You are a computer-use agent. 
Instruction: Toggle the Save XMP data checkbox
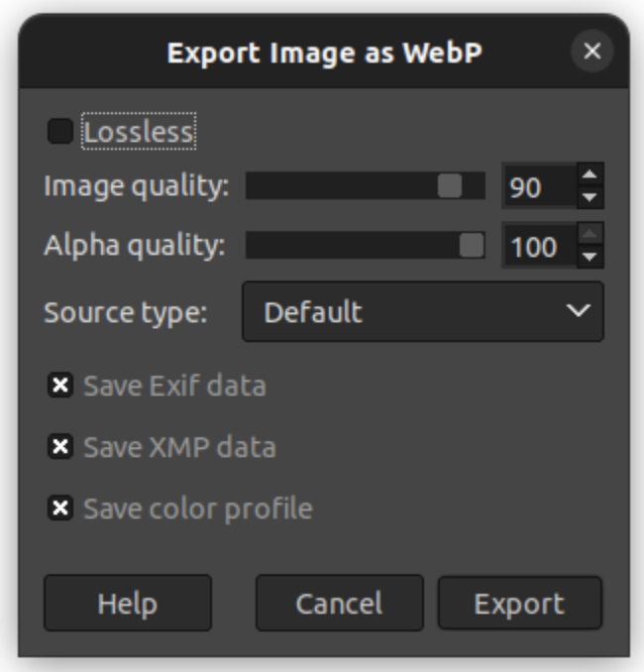click(60, 447)
